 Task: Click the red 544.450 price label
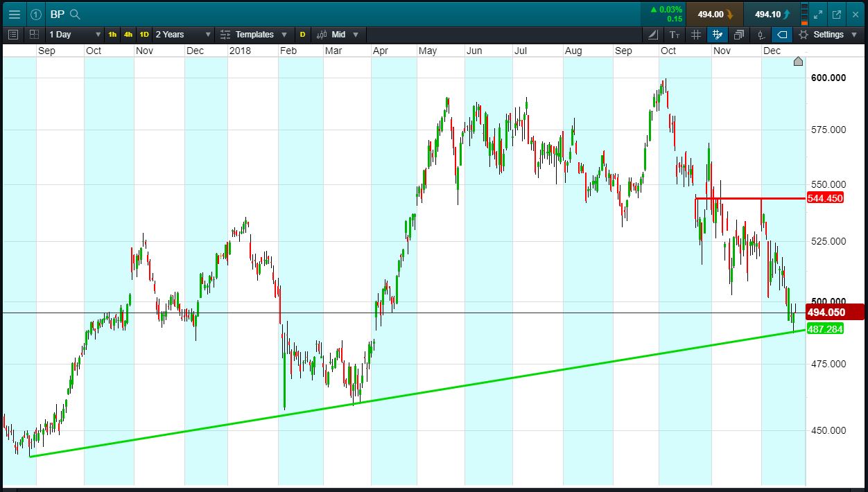click(825, 198)
